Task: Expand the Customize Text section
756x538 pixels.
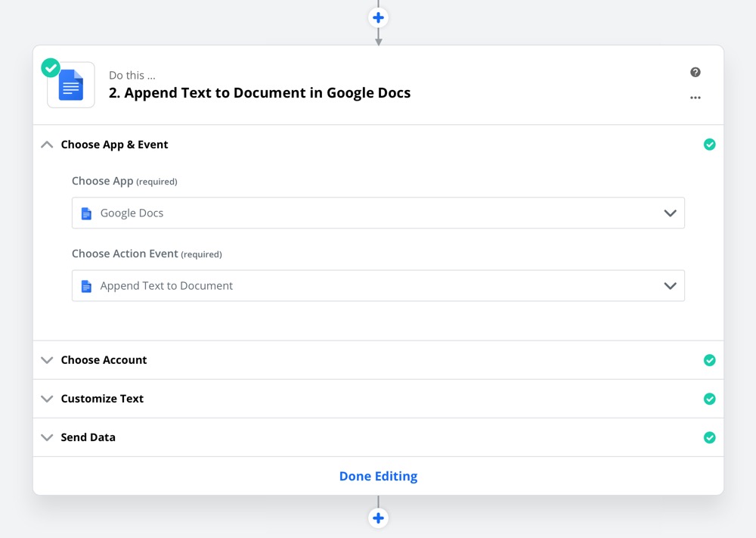Action: click(47, 399)
